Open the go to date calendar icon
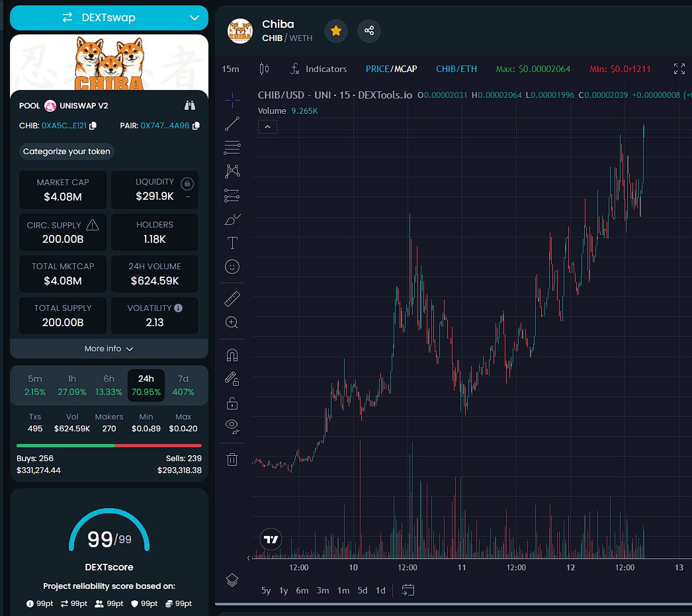692x616 pixels. (x=408, y=590)
